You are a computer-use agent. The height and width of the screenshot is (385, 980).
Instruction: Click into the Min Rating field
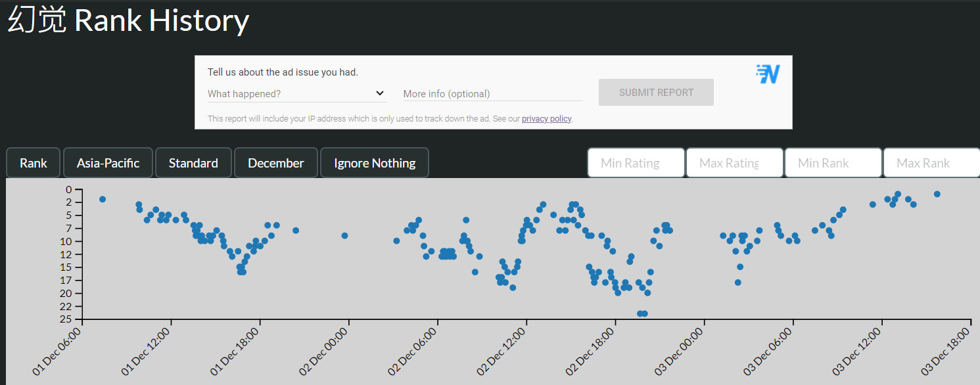(636, 163)
